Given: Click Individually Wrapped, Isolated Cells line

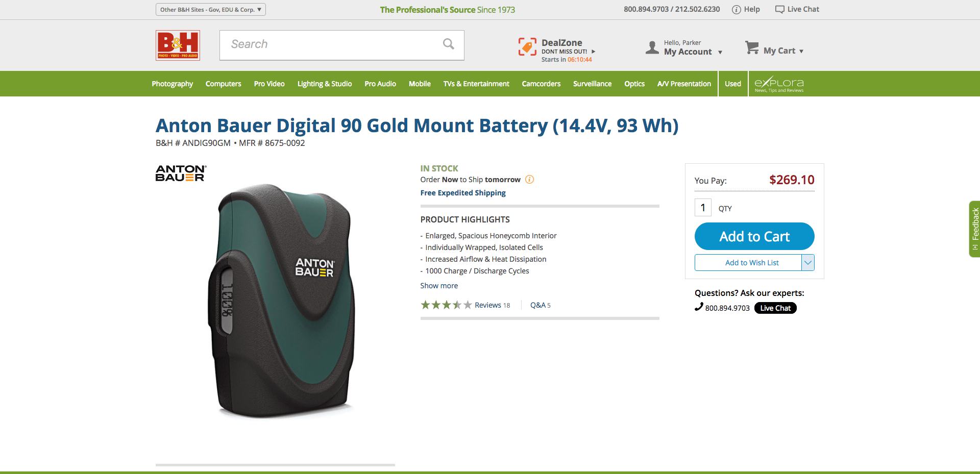Looking at the screenshot, I should [484, 247].
